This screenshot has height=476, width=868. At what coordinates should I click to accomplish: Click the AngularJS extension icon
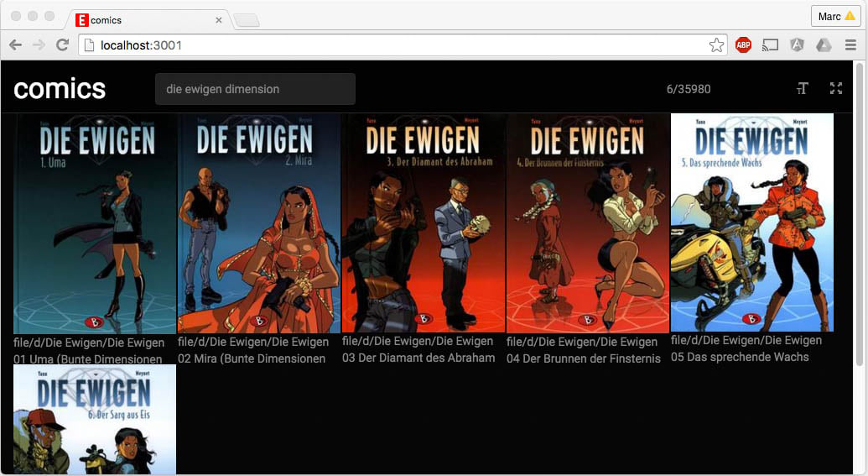797,45
